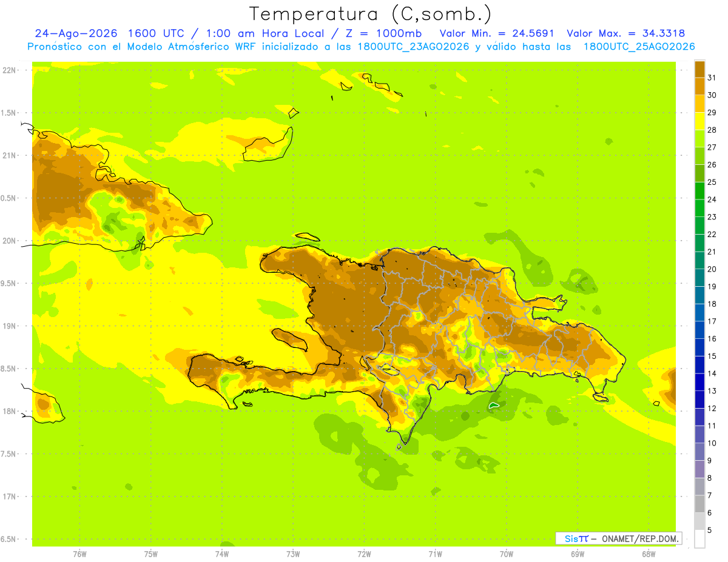Click the "75W" longitude label

(151, 554)
